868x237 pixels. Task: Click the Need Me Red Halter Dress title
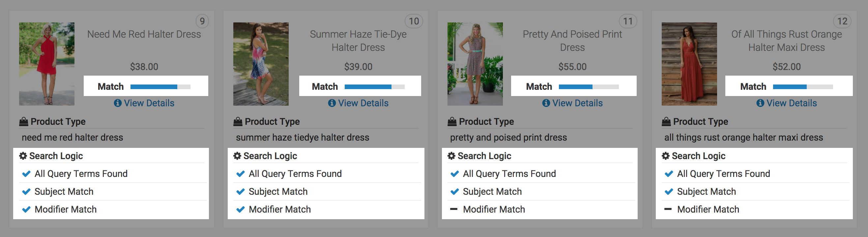(x=144, y=34)
